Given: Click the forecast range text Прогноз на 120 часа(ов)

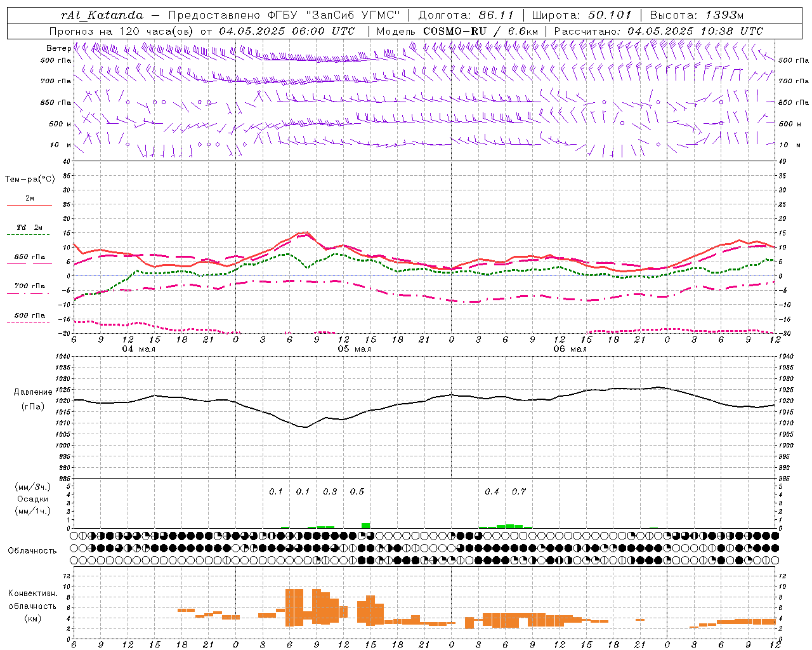Looking at the screenshot, I should pyautogui.click(x=122, y=31).
